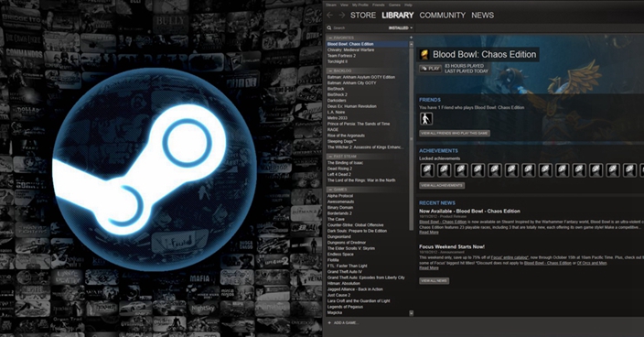The width and height of the screenshot is (644, 337).
Task: Open Focus' entire catalog link
Action: tap(510, 257)
